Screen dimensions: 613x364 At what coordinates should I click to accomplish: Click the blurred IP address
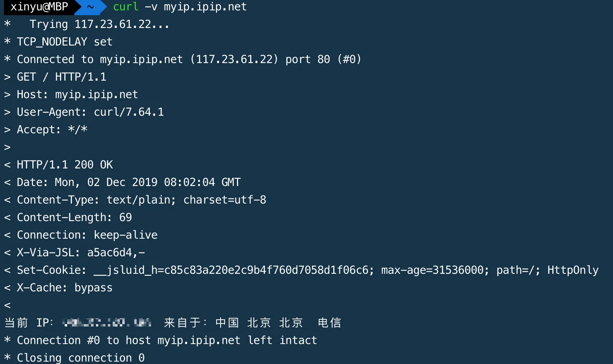click(x=107, y=322)
